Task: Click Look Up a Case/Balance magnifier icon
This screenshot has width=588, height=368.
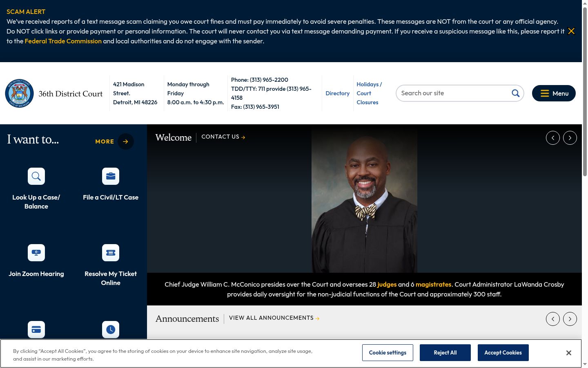Action: (36, 176)
